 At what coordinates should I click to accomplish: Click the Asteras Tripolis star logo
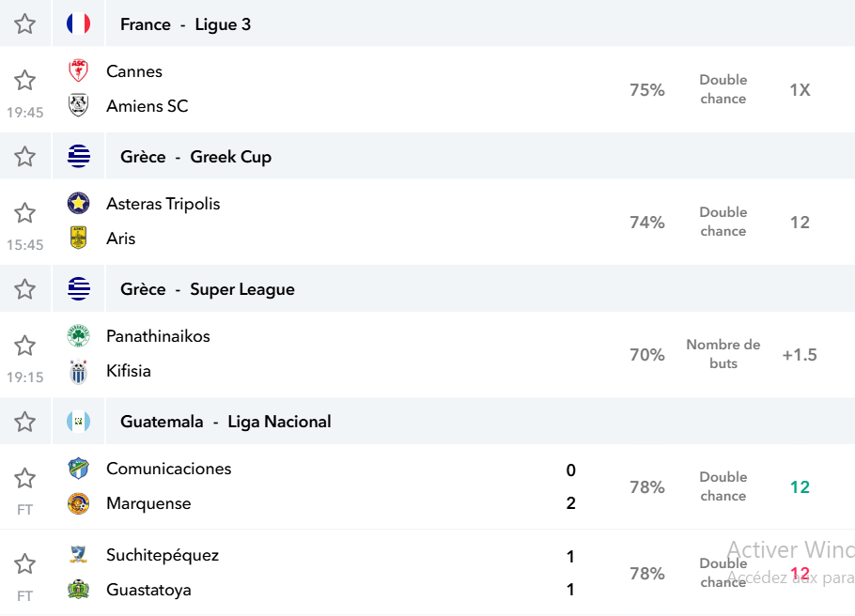(79, 204)
